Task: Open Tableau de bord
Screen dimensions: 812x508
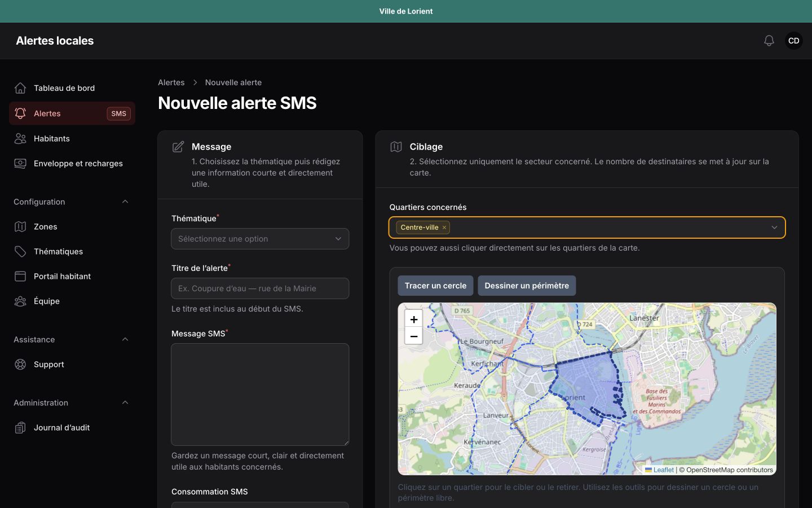Action: (72, 88)
